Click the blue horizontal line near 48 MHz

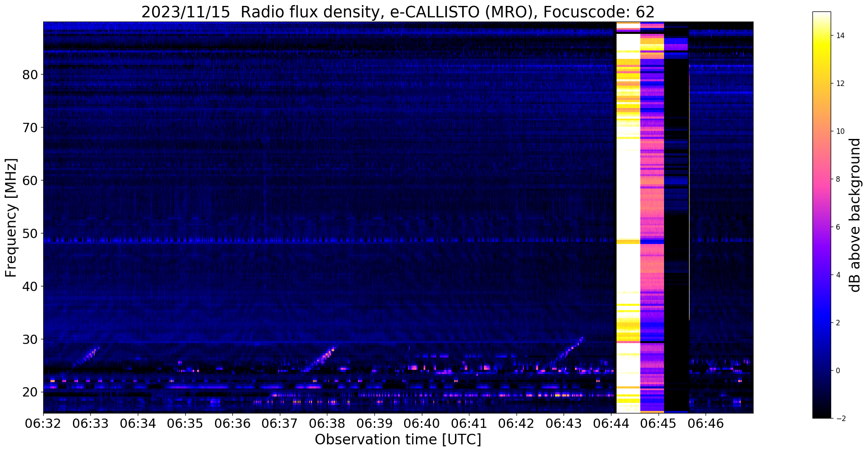coord(329,240)
